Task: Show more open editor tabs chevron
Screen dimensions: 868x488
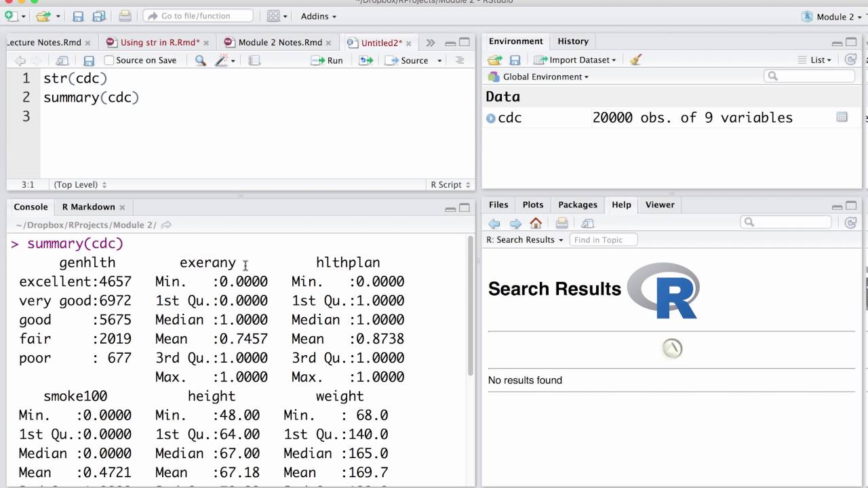Action: tap(430, 43)
